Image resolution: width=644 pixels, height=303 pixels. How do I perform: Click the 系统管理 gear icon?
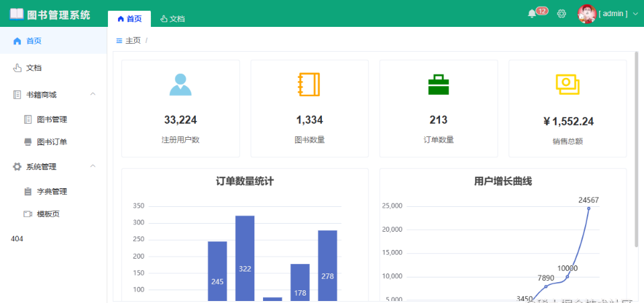point(17,167)
